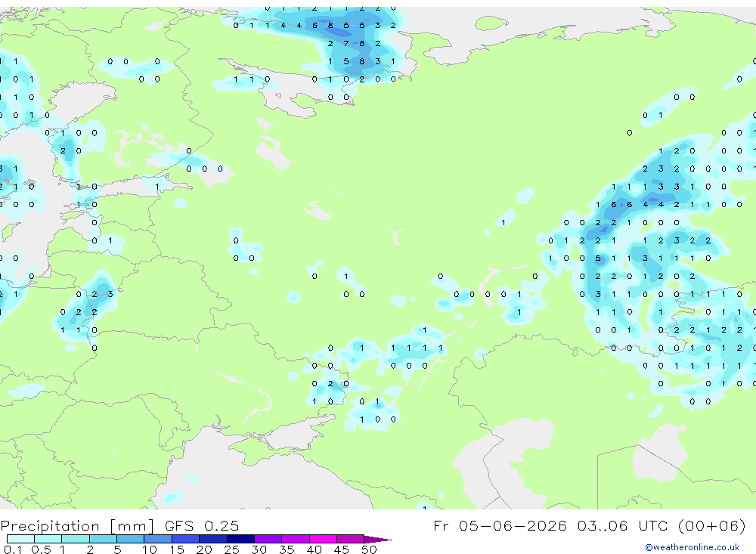Screen dimensions: 756x554
Task: Click the 35–40 mm violet legend swatch
Action: [x=296, y=539]
